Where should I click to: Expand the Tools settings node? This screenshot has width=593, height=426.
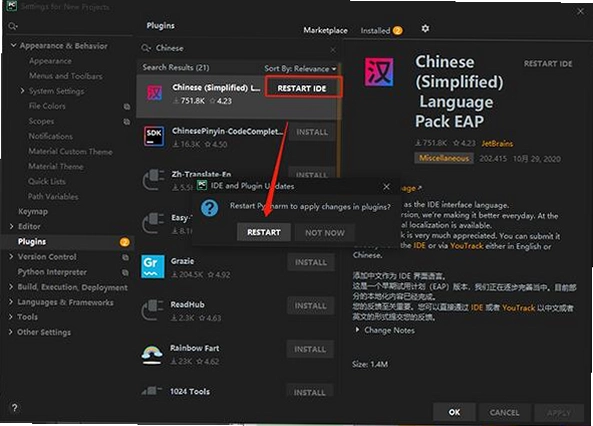[11, 317]
